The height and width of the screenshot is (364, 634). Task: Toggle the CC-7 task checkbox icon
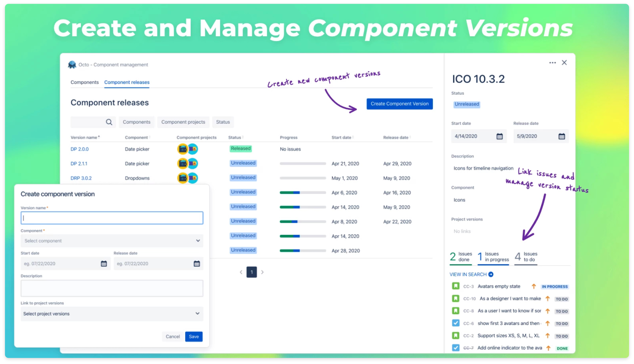455,347
